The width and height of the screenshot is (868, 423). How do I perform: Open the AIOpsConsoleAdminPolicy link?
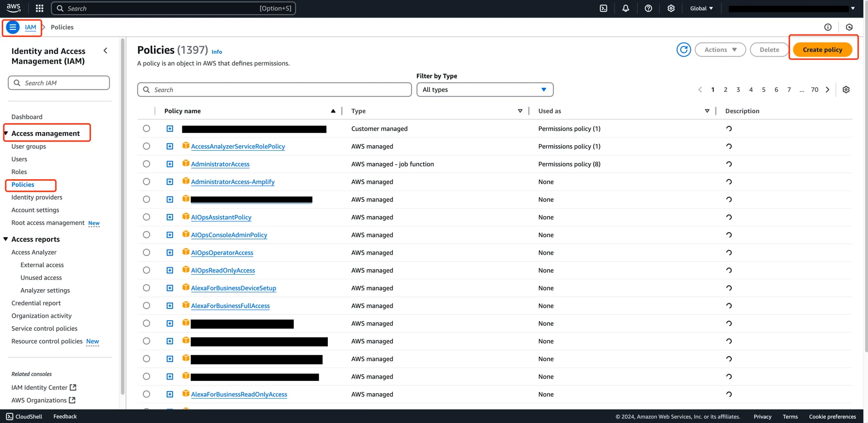(x=229, y=235)
